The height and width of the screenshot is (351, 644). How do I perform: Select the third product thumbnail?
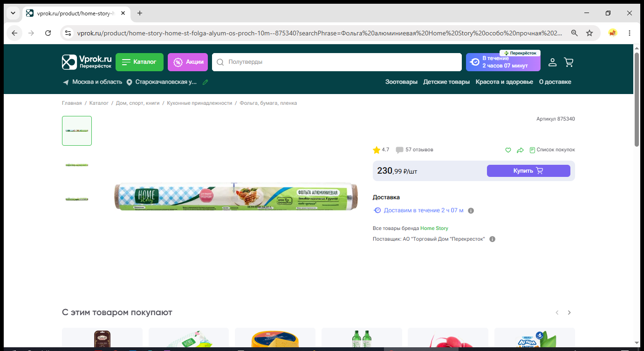click(x=77, y=199)
